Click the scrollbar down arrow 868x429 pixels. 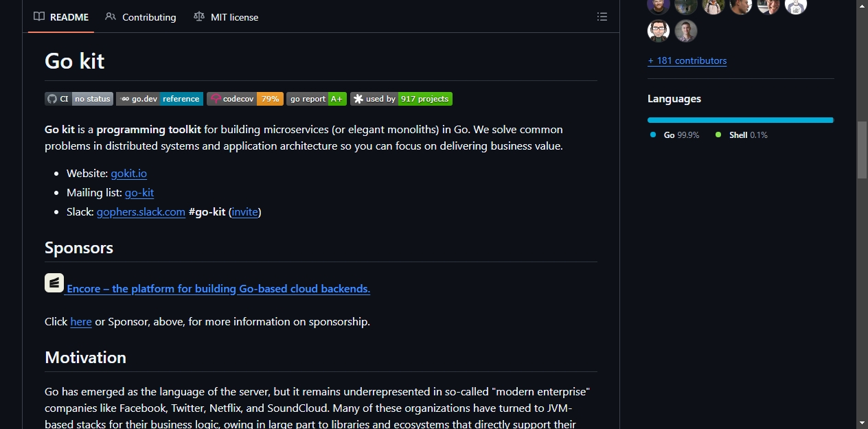point(862,422)
